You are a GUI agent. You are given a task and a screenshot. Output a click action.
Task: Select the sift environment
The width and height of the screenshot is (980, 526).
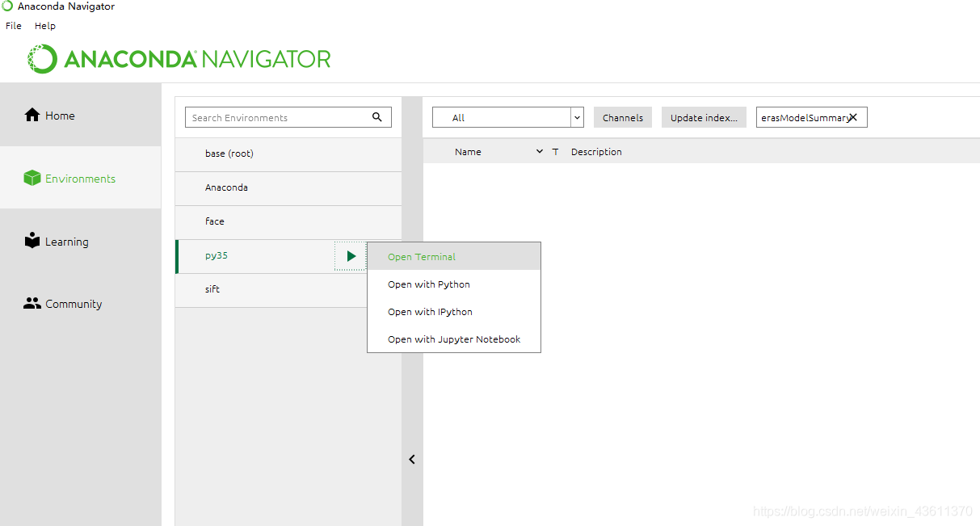(x=271, y=289)
